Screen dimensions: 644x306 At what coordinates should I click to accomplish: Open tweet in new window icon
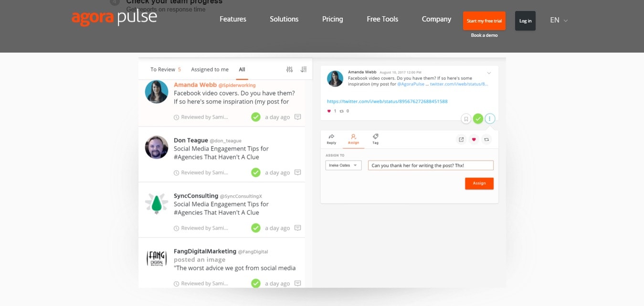461,140
